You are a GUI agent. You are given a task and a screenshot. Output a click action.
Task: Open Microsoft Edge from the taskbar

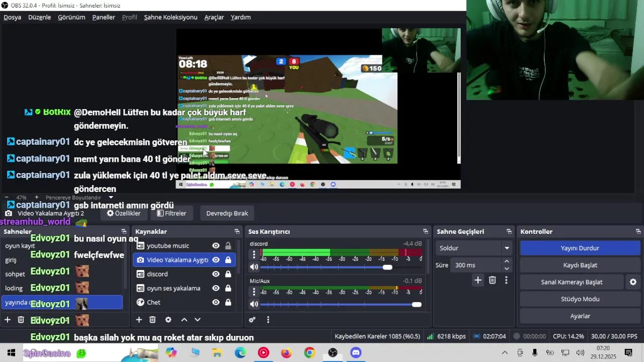(240, 353)
